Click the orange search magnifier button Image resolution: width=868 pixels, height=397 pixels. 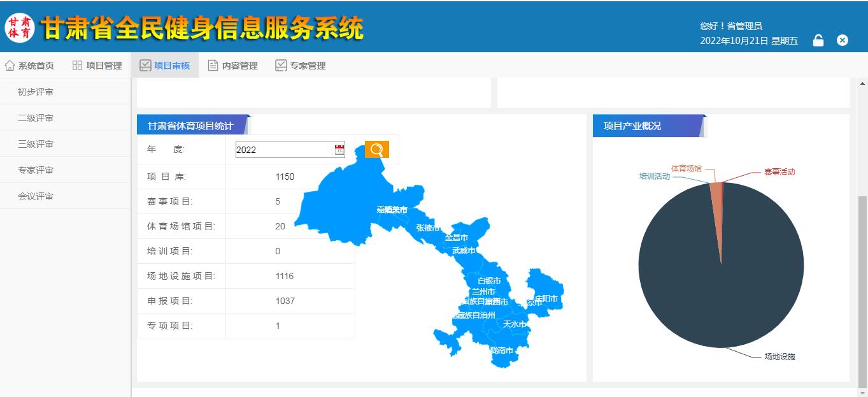tap(376, 150)
